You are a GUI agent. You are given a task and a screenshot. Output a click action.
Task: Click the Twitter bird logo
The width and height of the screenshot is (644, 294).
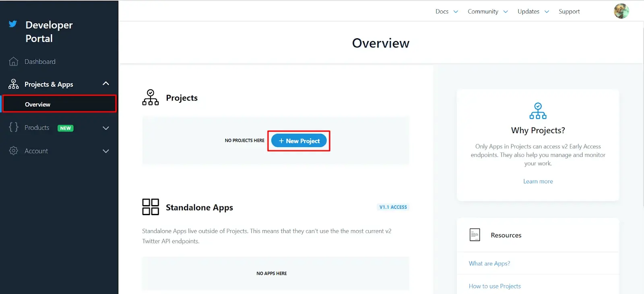point(13,24)
